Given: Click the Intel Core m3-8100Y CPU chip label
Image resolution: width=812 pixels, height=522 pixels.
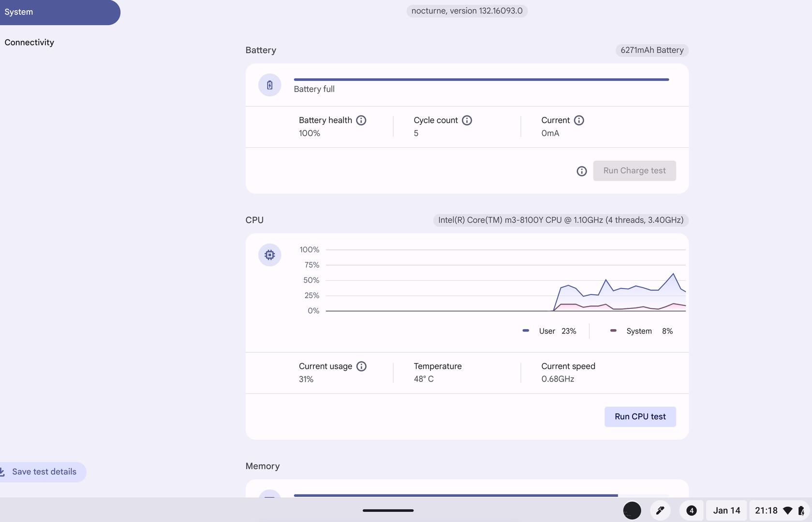Looking at the screenshot, I should 561,220.
